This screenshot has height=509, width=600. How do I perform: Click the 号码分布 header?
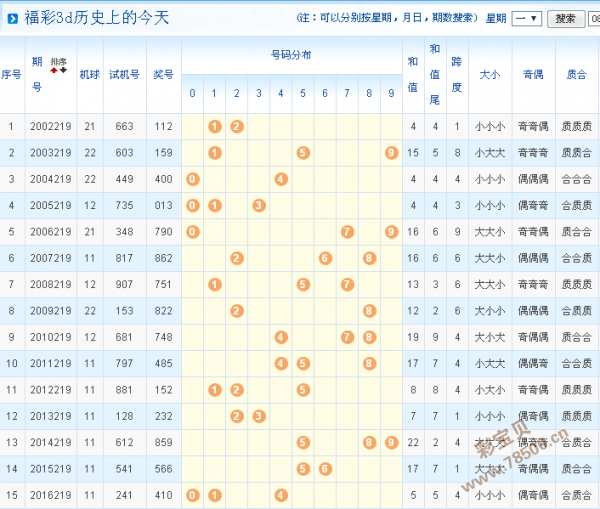[291, 55]
